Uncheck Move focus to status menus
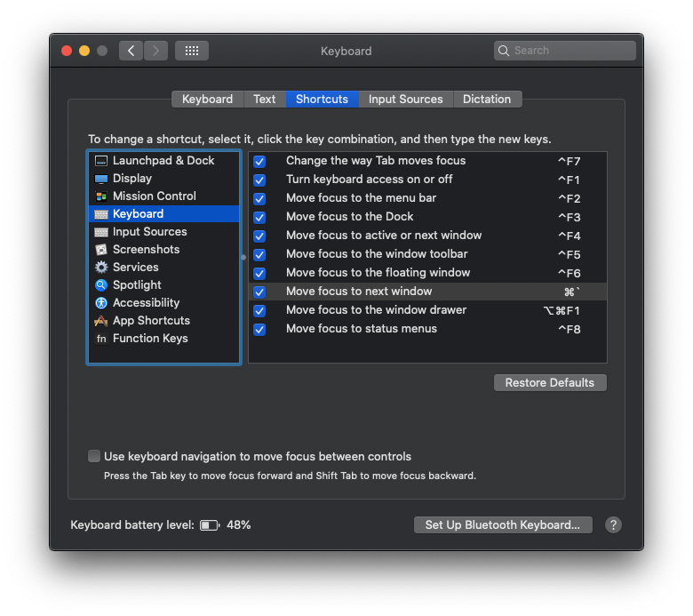 [259, 330]
